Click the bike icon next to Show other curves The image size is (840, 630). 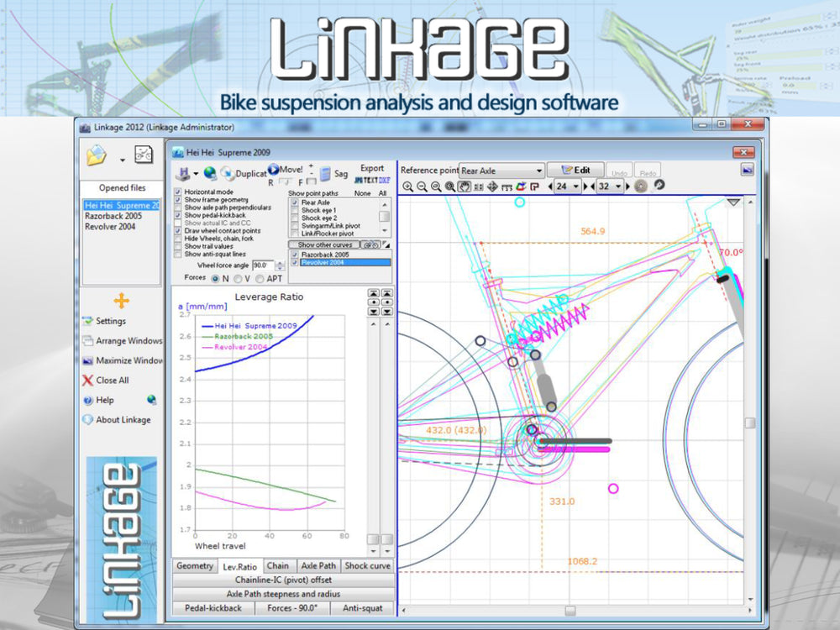pyautogui.click(x=370, y=244)
